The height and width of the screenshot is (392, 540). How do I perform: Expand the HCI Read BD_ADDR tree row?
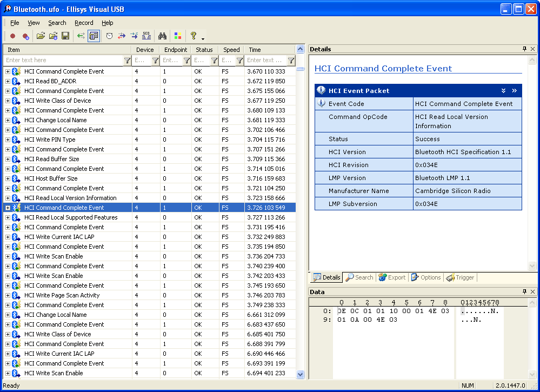tap(8, 81)
